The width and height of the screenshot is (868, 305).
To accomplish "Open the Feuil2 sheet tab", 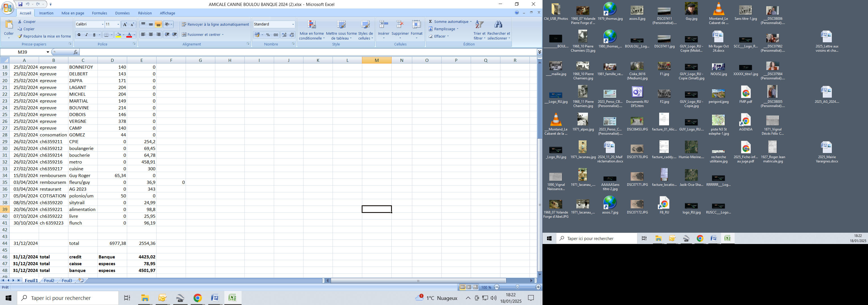I will pos(49,280).
